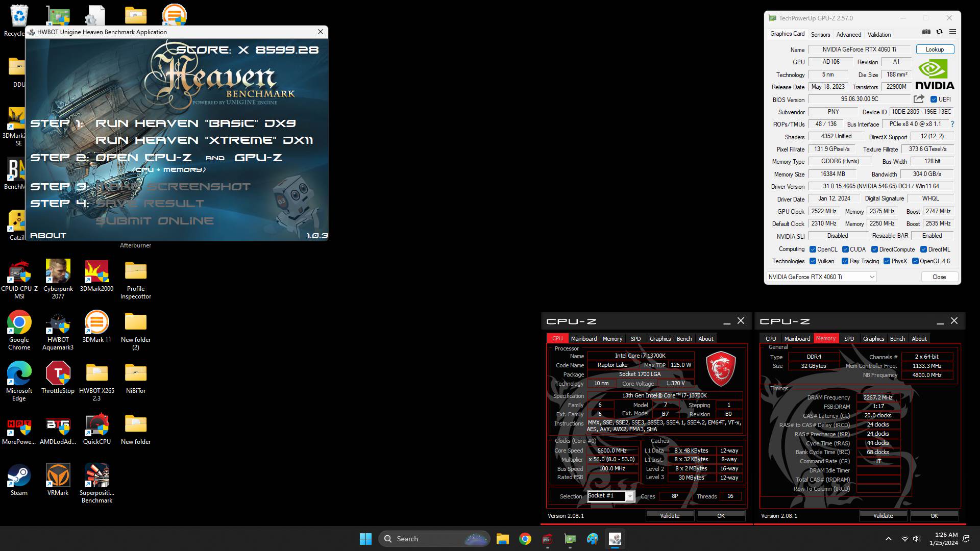
Task: Take GPU-Z screenshot with camera icon
Action: (926, 32)
